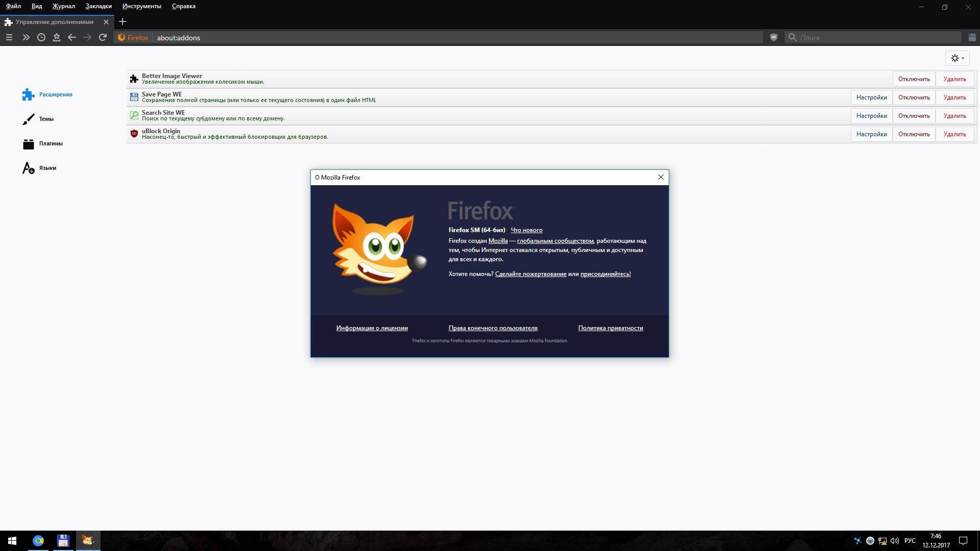Disable Better Image Viewer extension

click(x=914, y=79)
